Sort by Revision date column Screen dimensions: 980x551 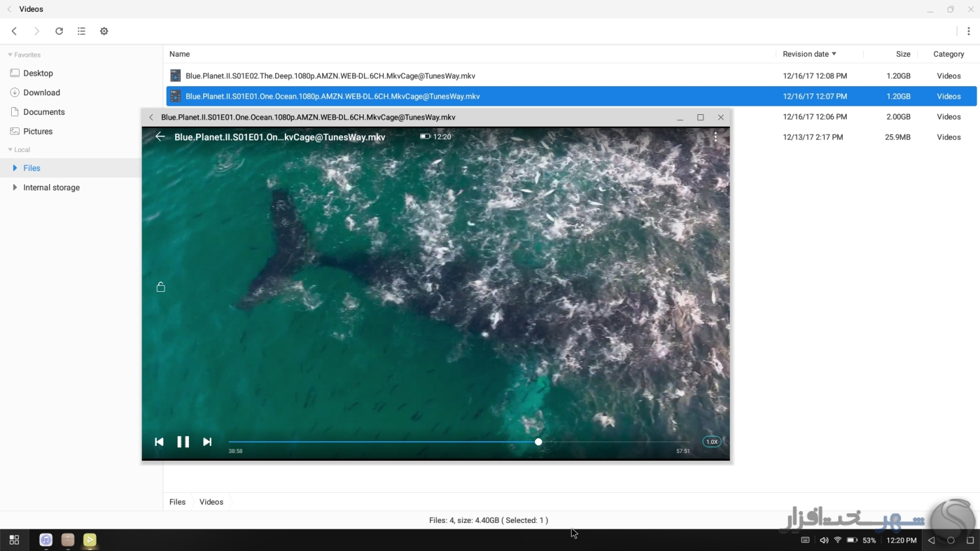coord(809,54)
